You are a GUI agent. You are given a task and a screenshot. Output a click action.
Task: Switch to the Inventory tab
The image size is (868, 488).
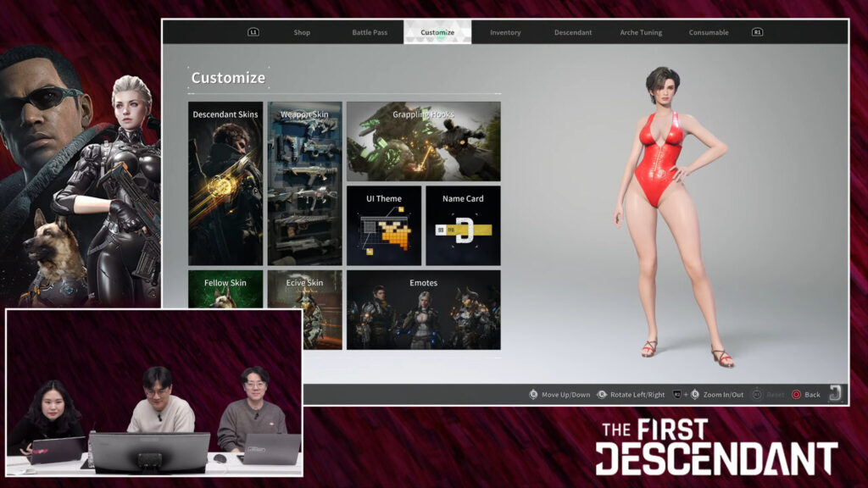coord(505,32)
